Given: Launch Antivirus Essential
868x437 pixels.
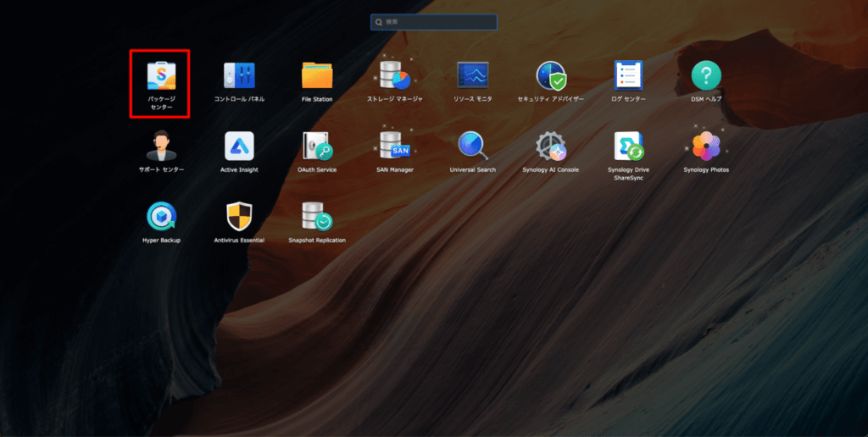Looking at the screenshot, I should pyautogui.click(x=239, y=216).
